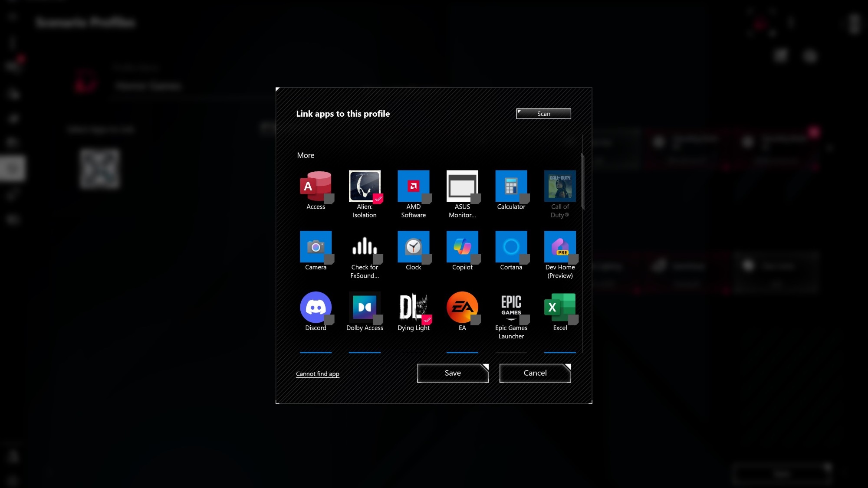Select the Alien: Isolation game icon
Viewport: 868px width, 488px height.
click(365, 186)
